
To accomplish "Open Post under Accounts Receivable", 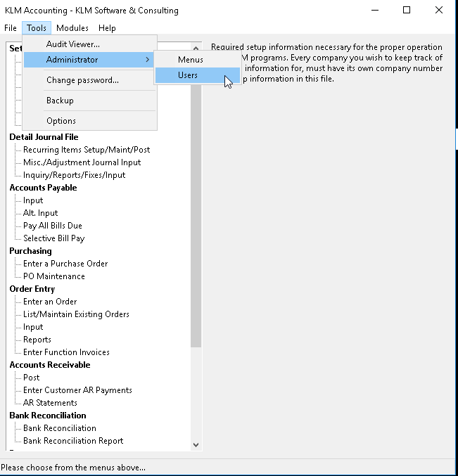I will (31, 378).
